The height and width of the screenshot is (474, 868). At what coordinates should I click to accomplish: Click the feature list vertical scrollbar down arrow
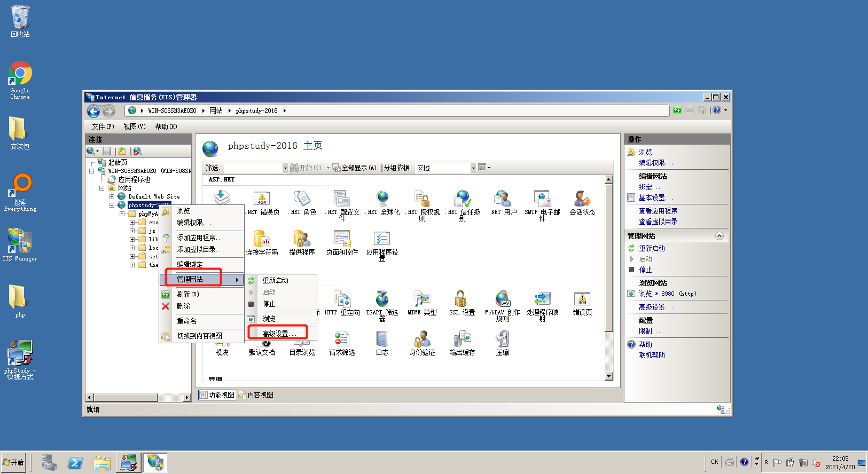point(609,376)
